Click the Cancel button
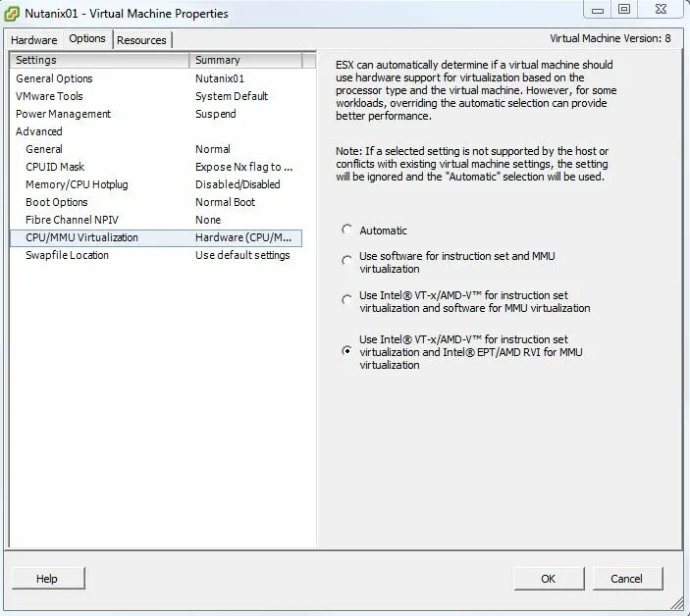 pyautogui.click(x=627, y=579)
